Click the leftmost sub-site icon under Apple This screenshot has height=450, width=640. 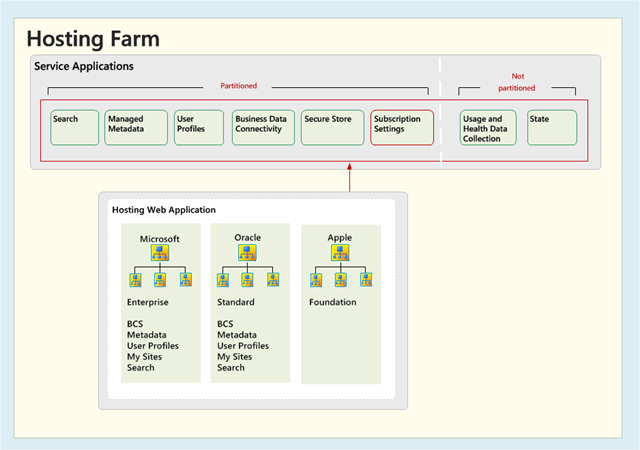click(x=316, y=280)
